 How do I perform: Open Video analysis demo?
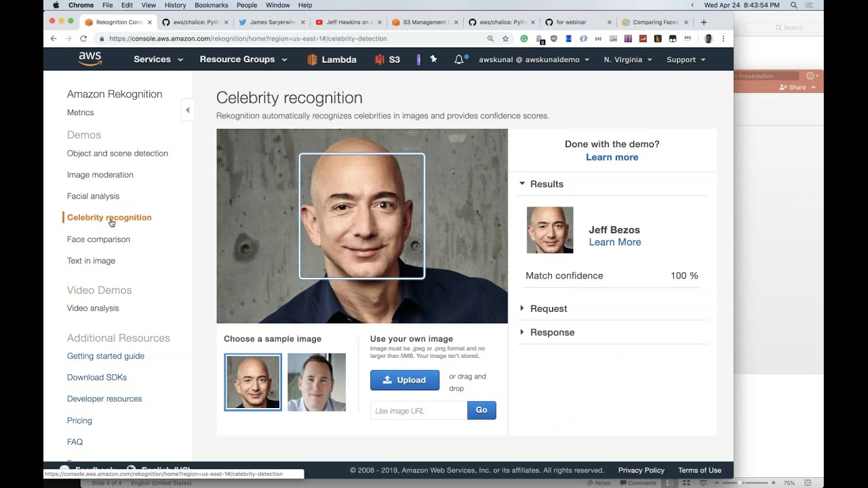93,308
